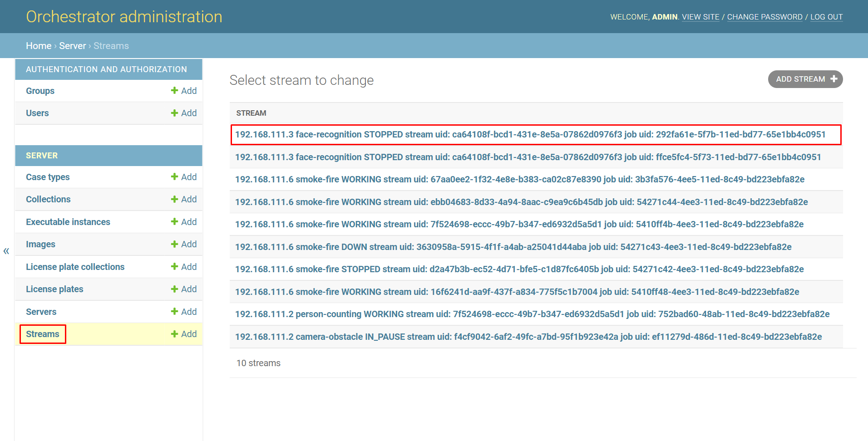
Task: Click the plus icon in Servers row
Action: pos(174,312)
